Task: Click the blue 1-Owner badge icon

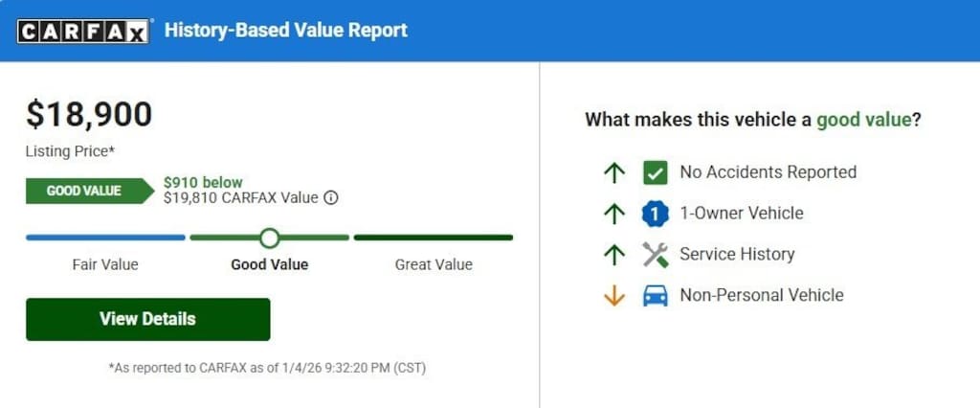Action: coord(656,214)
